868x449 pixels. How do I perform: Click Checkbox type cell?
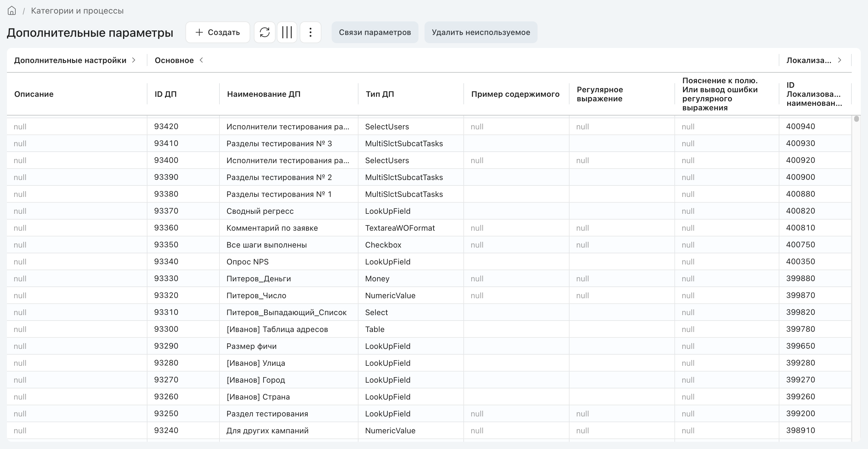click(411, 245)
